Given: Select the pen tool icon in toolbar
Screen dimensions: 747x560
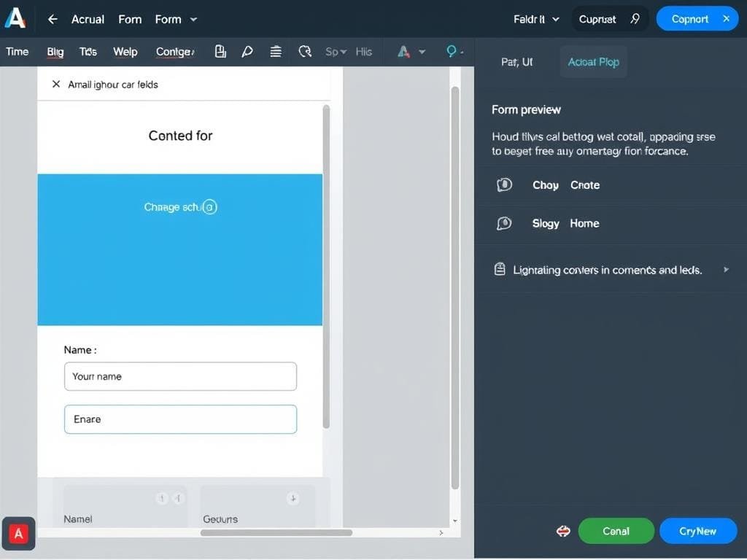Looking at the screenshot, I should coord(247,51).
